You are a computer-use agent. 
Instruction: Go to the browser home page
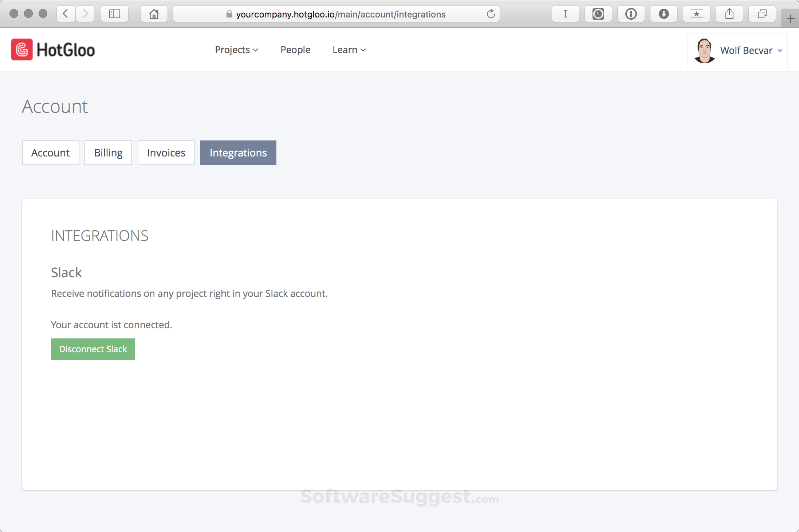coord(154,14)
